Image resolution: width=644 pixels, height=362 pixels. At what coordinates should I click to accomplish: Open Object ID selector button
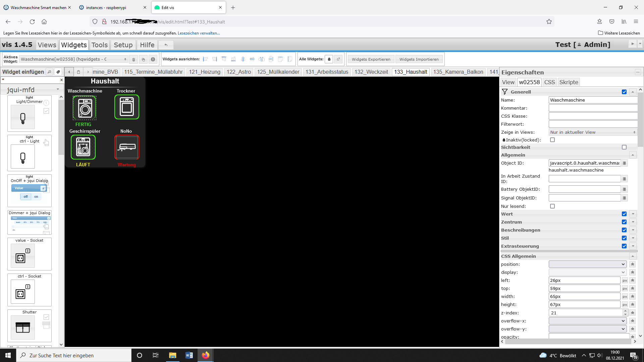[x=624, y=163]
